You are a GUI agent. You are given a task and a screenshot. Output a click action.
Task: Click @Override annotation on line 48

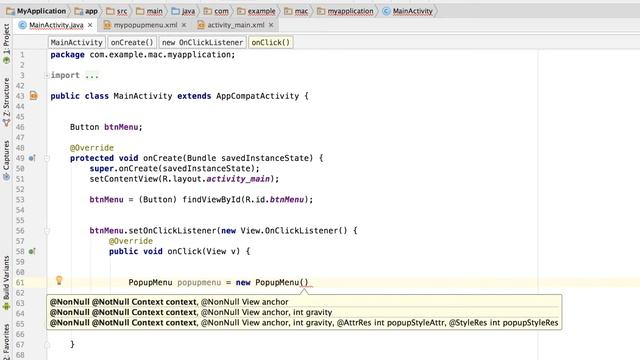coord(92,148)
